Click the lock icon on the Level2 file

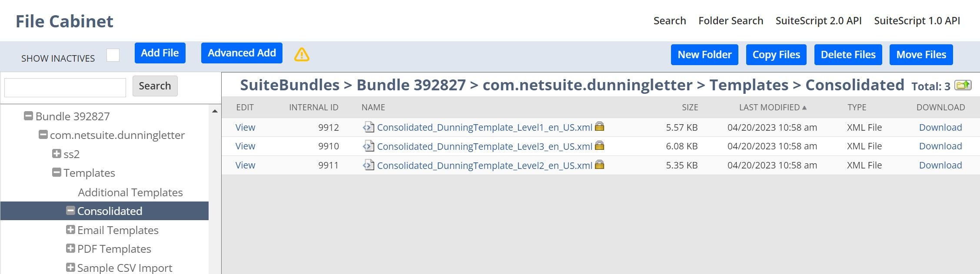[x=600, y=165]
